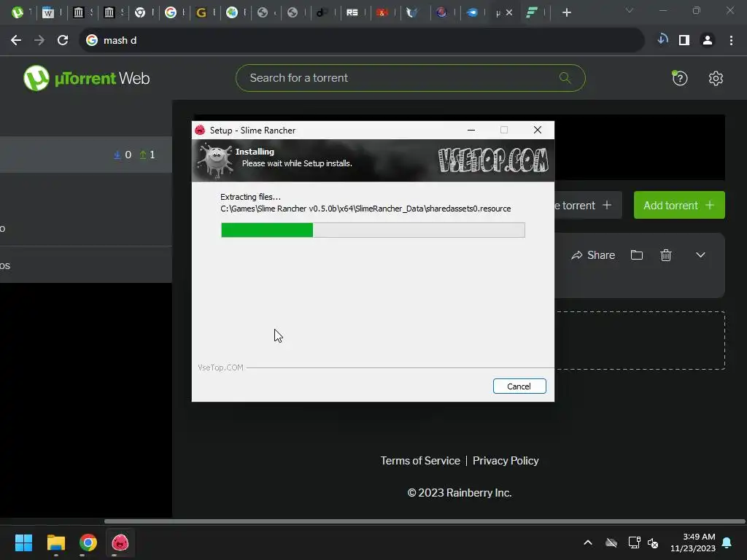
Task: Open uTorrent help question icon
Action: (680, 78)
